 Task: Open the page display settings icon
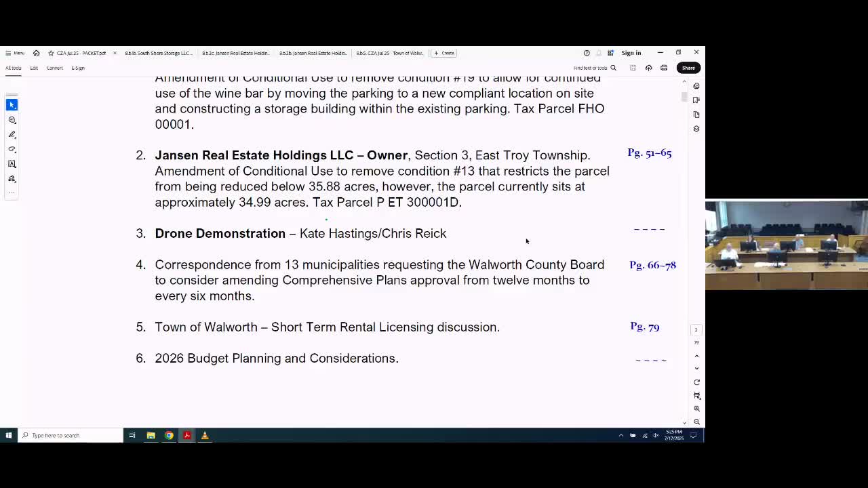pos(696,395)
